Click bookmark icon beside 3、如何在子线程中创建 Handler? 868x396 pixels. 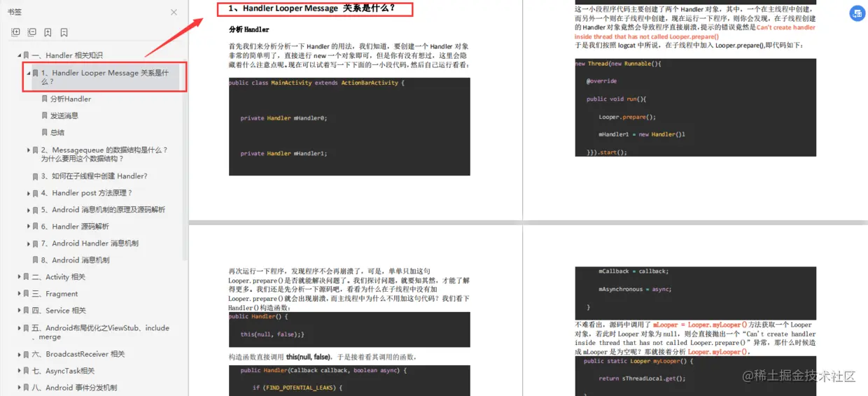[x=36, y=176]
